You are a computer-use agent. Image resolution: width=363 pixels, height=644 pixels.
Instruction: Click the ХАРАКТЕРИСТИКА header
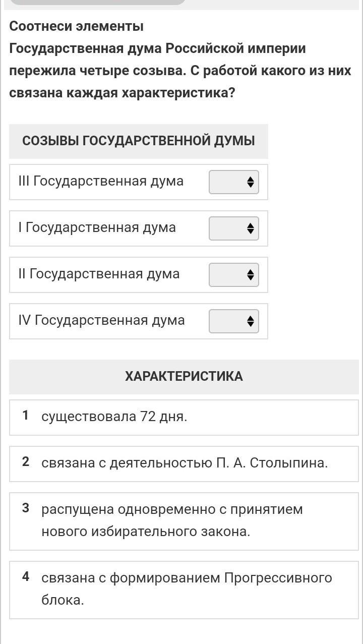coord(184,377)
